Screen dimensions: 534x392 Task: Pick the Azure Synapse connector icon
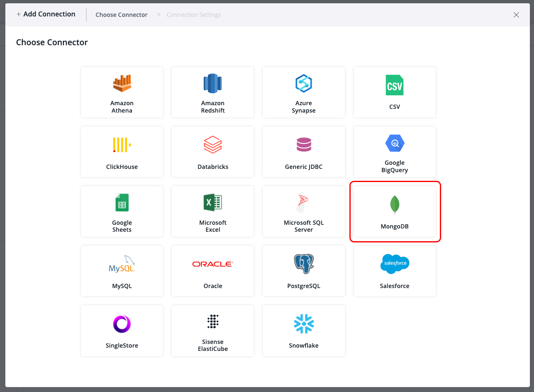pos(304,83)
